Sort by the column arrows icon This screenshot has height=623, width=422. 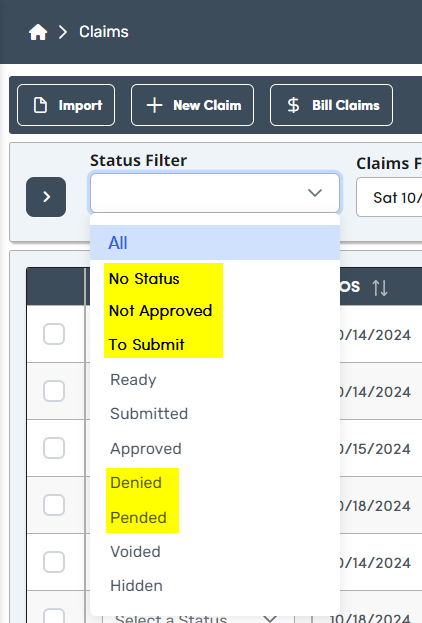pos(379,287)
